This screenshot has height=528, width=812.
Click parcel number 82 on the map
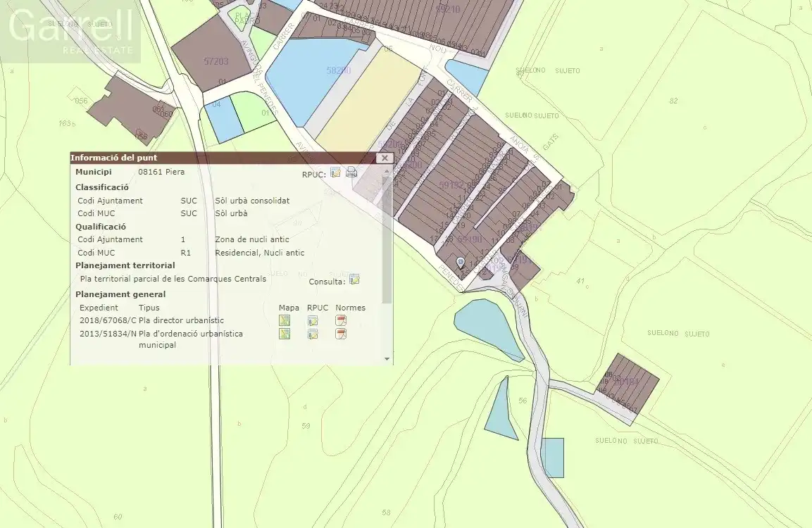coord(673,101)
